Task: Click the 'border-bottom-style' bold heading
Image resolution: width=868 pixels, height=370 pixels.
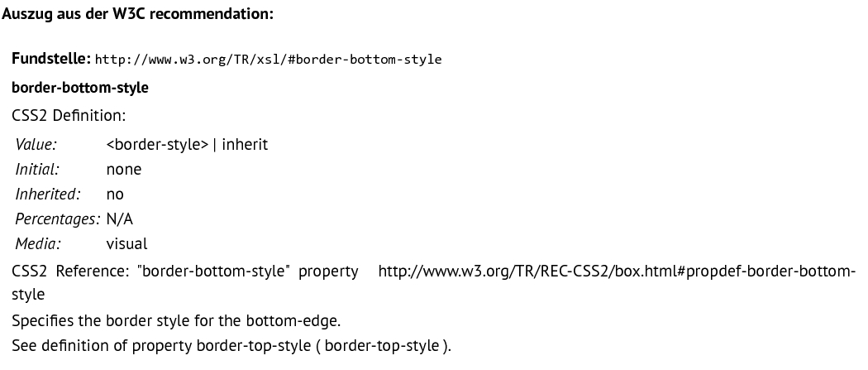Action: 80,88
